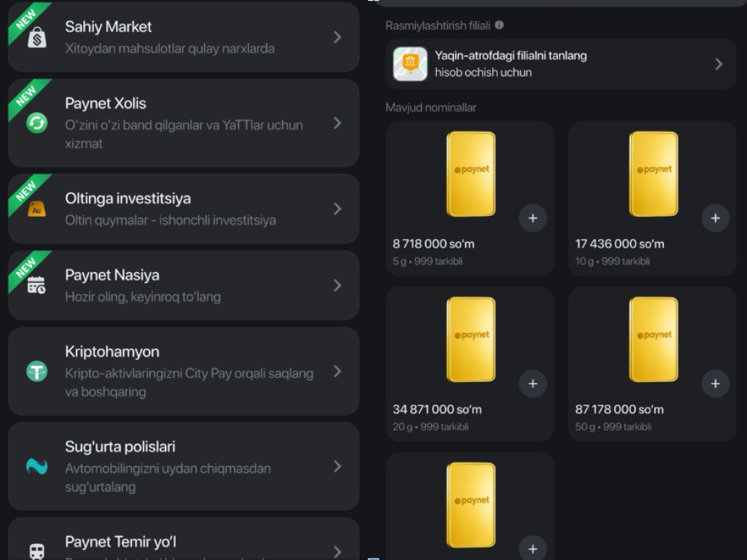The image size is (747, 560).
Task: Add the 5 g gold bar
Action: pos(533,218)
